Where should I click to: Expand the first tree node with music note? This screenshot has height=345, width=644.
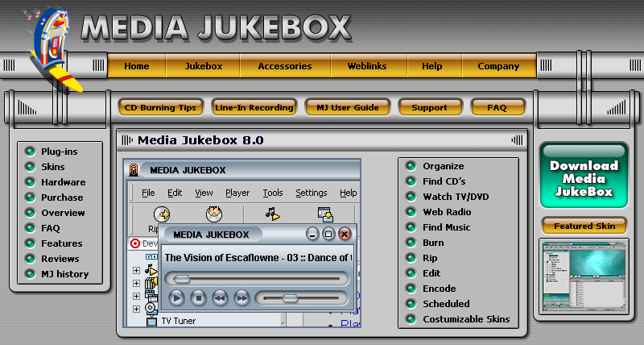pyautogui.click(x=136, y=271)
